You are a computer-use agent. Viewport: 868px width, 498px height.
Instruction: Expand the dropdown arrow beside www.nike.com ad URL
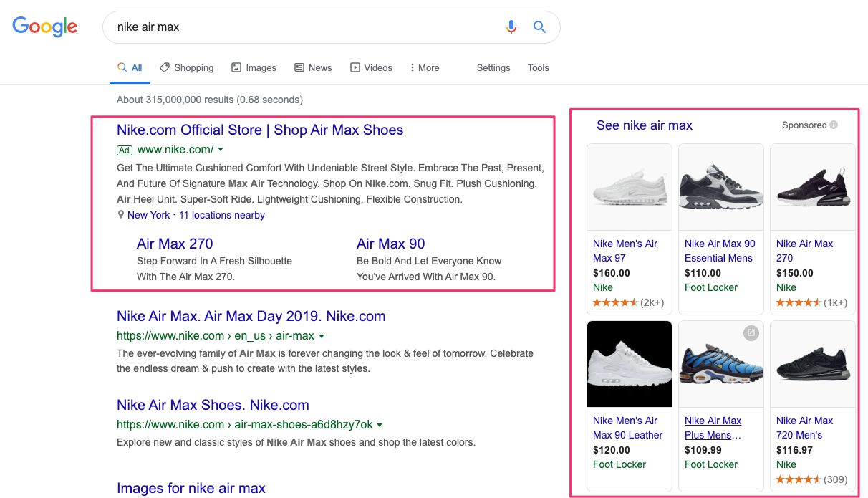click(221, 150)
